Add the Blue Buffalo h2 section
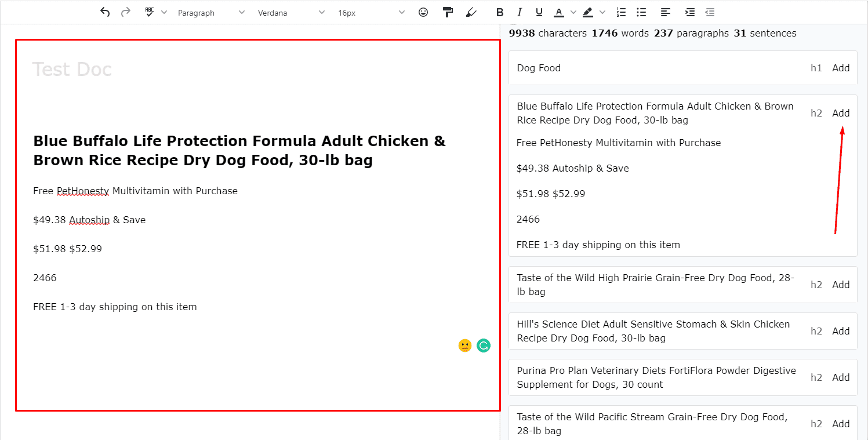 841,113
